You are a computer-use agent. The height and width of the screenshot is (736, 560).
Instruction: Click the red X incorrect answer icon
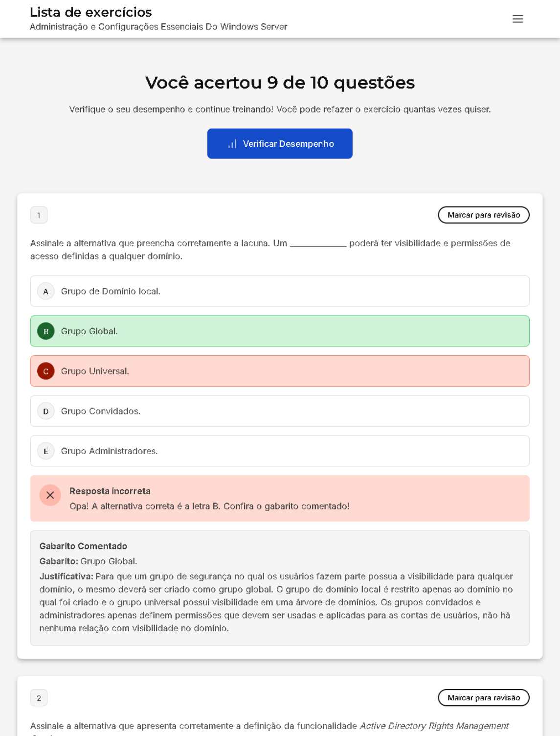click(x=50, y=495)
